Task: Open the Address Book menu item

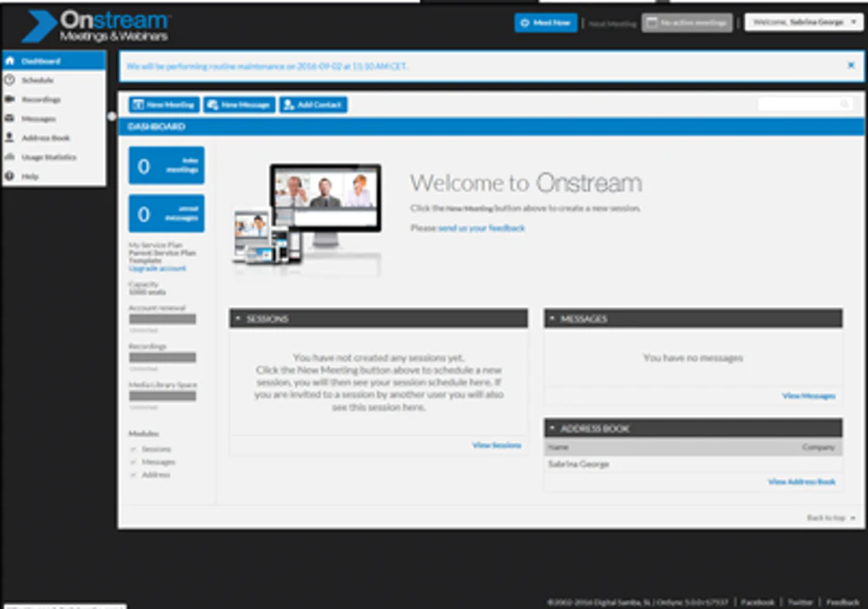Action: [53, 137]
